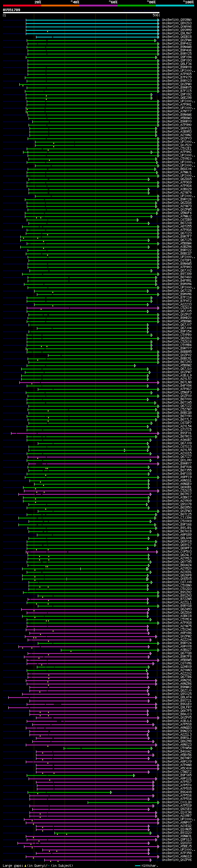Select hit label UniRef100_C6TDB9

pos(176,220)
